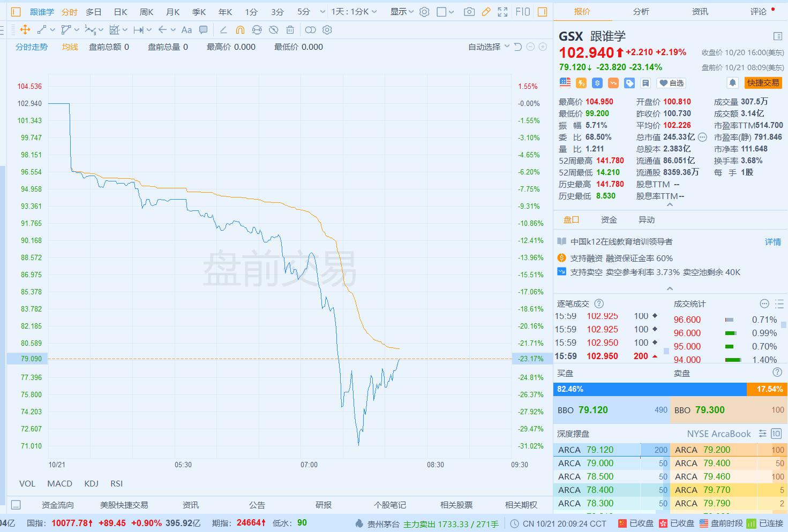This screenshot has height=532, width=788.
Task: Open the 详情 company details link
Action: point(773,242)
